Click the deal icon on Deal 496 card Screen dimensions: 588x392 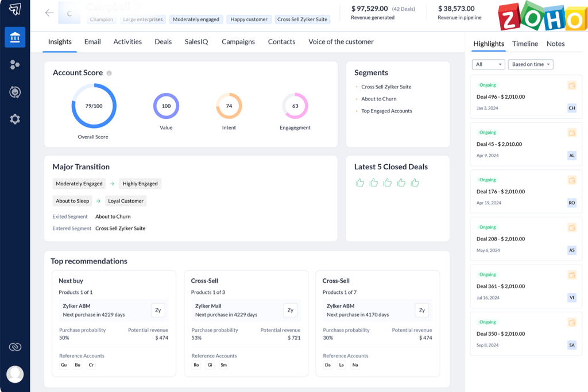click(571, 86)
